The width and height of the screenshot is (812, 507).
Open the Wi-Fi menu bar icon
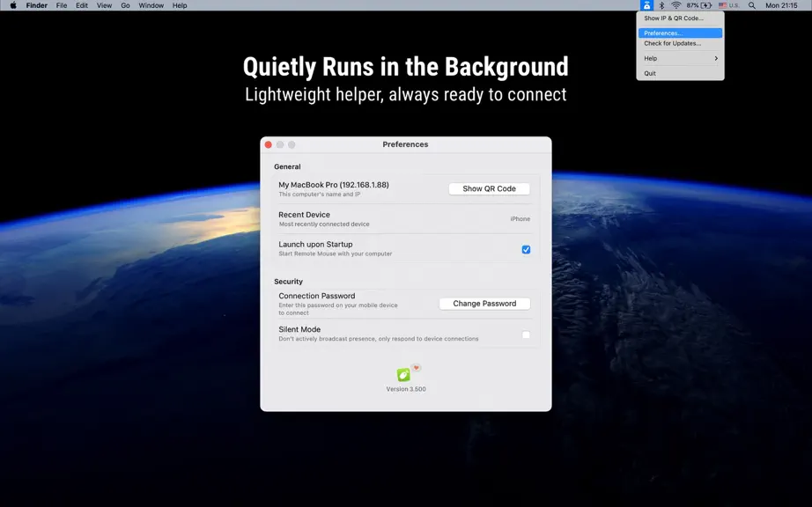[675, 5]
